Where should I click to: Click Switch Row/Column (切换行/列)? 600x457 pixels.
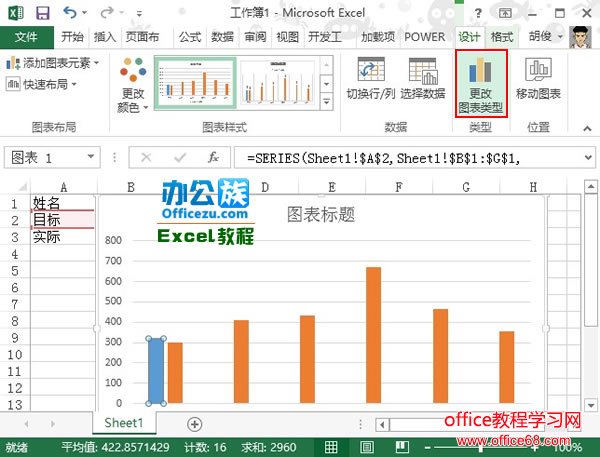pyautogui.click(x=371, y=79)
